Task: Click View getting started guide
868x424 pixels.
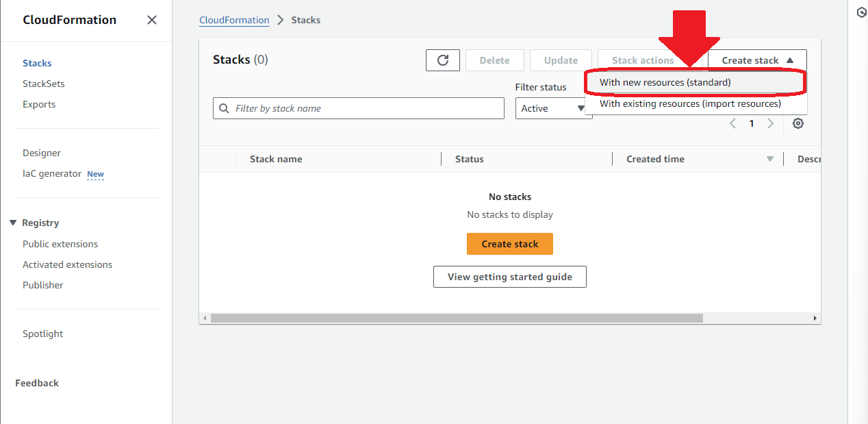Action: pyautogui.click(x=510, y=277)
